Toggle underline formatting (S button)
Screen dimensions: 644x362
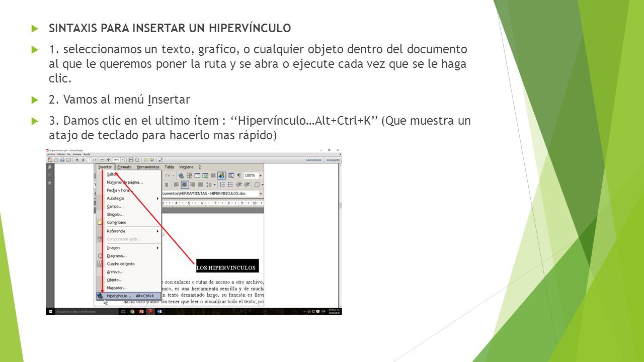pos(167,185)
